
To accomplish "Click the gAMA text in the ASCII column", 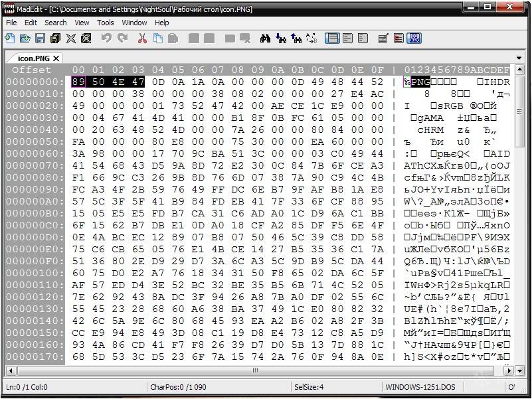I will coord(430,118).
